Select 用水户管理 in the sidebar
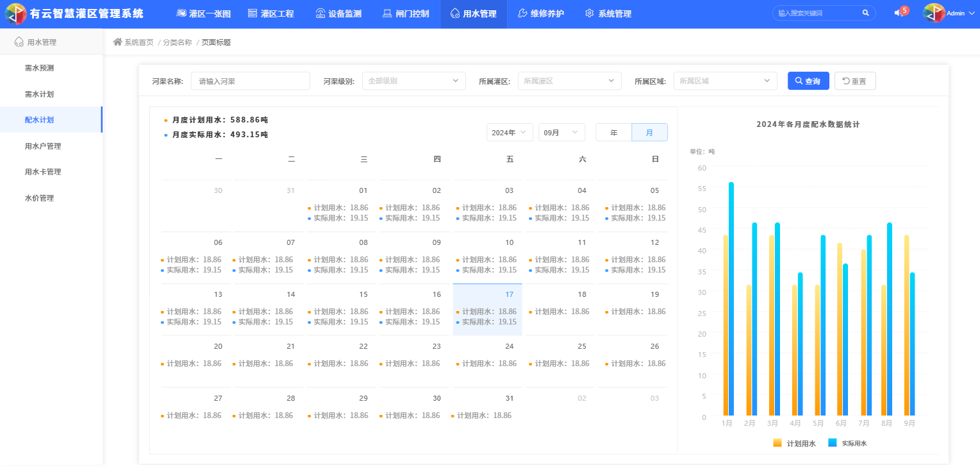 click(43, 146)
